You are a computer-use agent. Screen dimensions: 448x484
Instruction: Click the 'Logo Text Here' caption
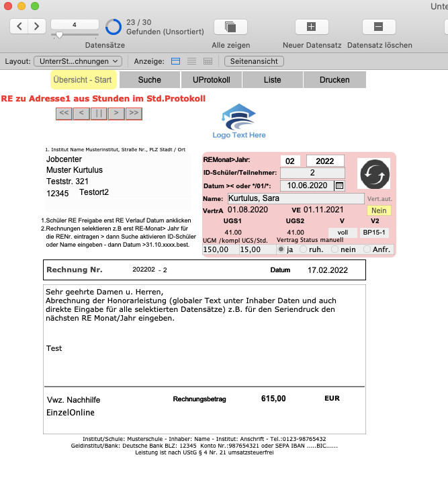click(239, 135)
